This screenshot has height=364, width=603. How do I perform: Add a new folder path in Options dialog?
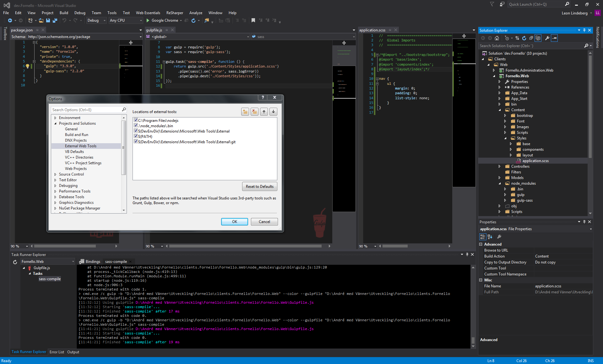245,111
